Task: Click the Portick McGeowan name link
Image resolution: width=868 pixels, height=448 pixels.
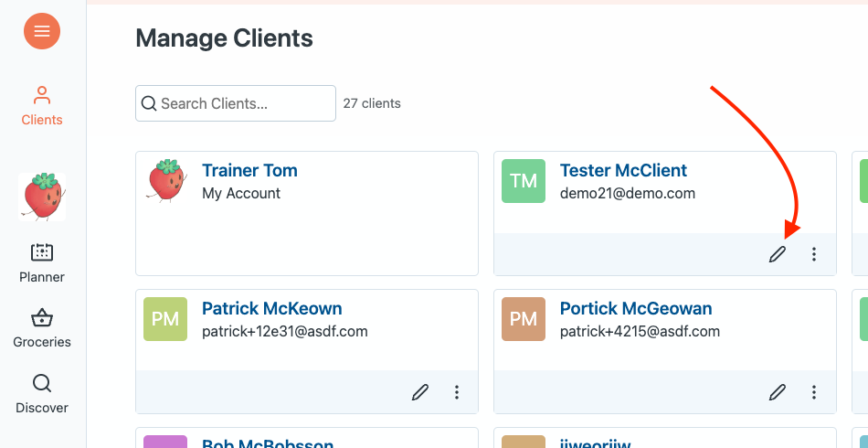Action: click(636, 309)
